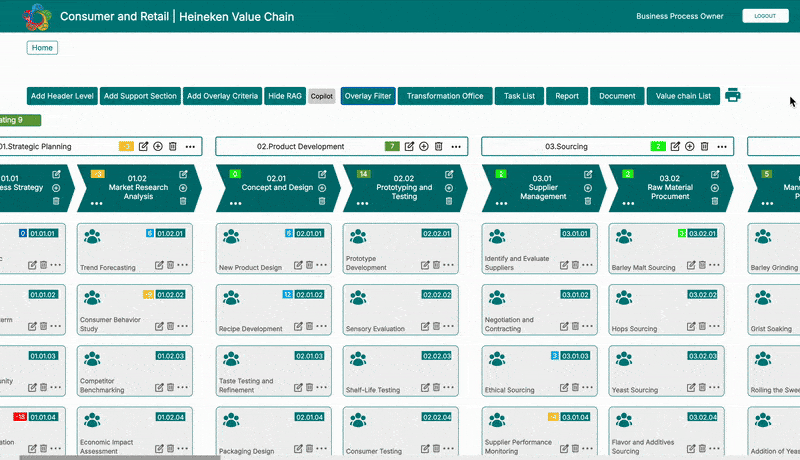Image resolution: width=800 pixels, height=460 pixels.
Task: Open the Transformation Office page
Action: coord(445,96)
